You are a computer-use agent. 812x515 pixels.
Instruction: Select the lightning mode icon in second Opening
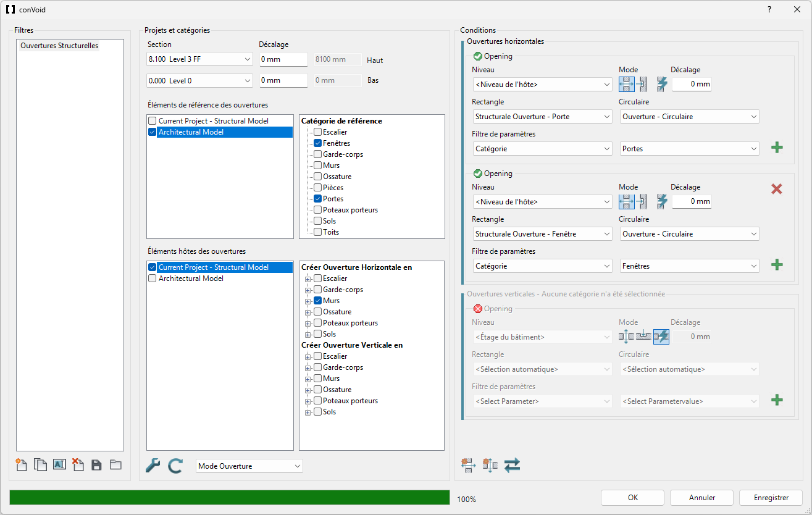coord(662,201)
